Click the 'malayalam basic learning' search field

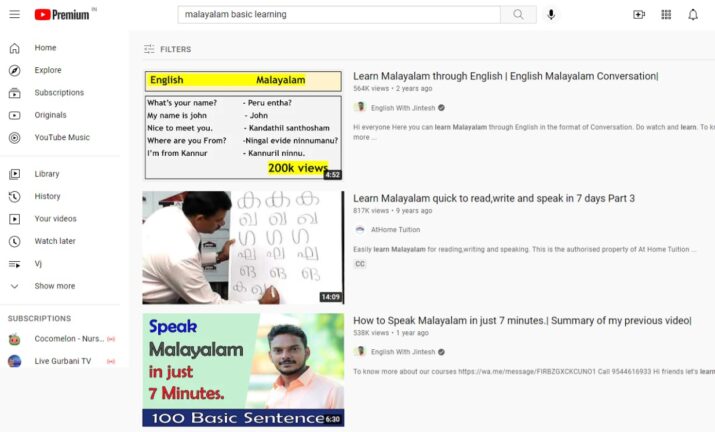coord(339,15)
